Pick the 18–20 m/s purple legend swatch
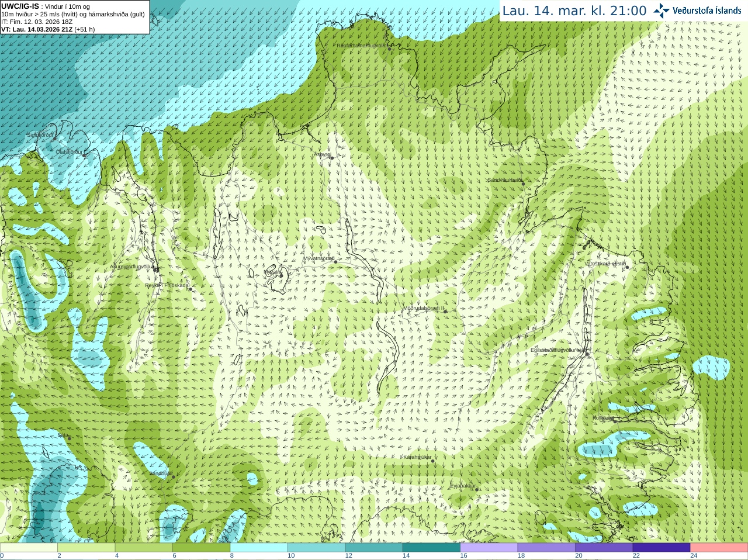Image resolution: width=748 pixels, height=560 pixels. pyautogui.click(x=546, y=548)
